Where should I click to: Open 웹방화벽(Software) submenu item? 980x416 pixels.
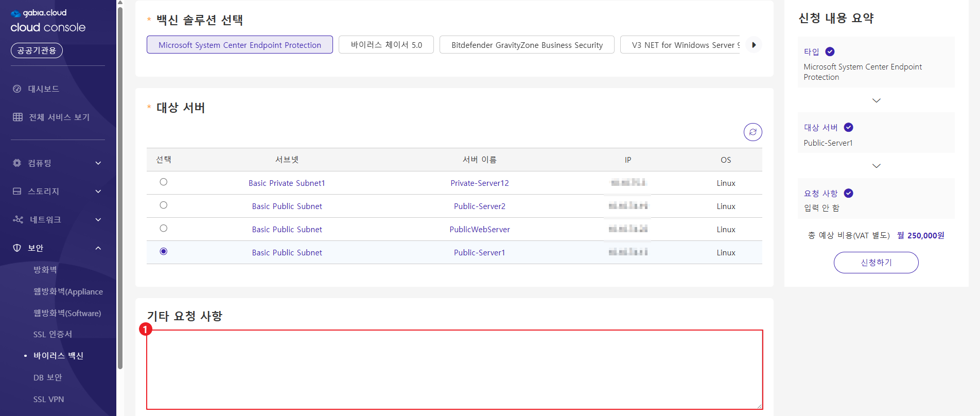tap(67, 313)
